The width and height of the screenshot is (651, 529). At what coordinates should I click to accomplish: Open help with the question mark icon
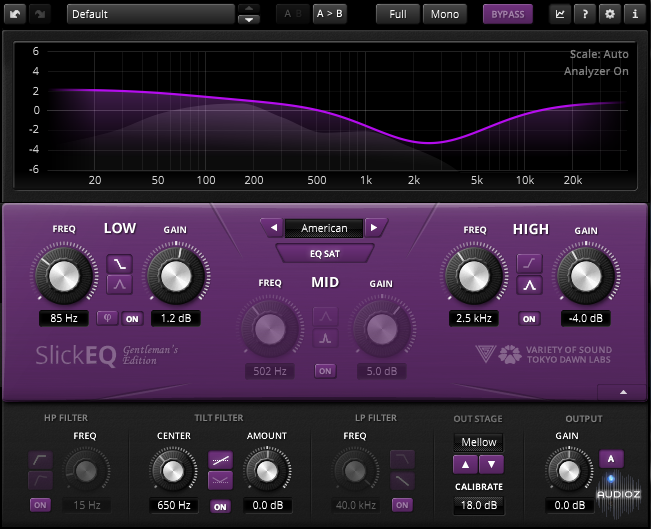585,14
